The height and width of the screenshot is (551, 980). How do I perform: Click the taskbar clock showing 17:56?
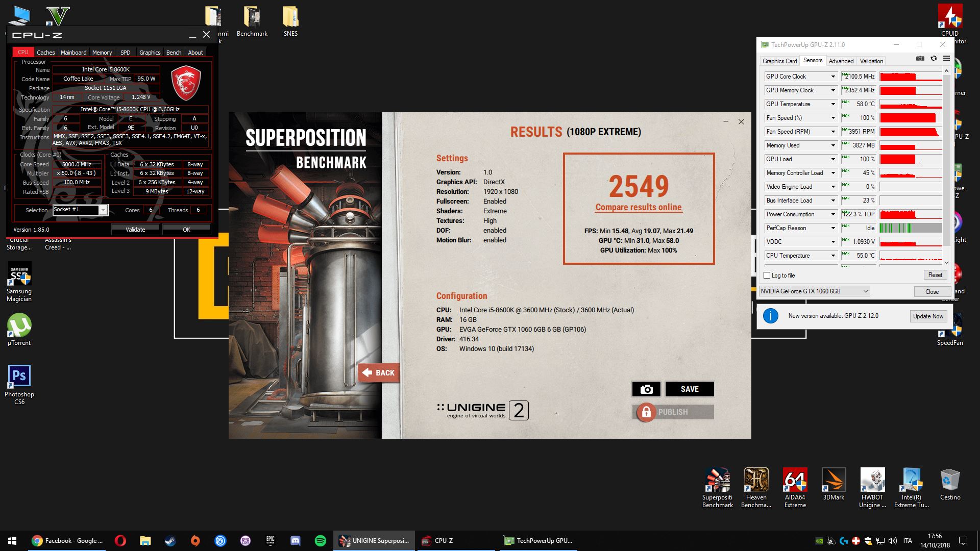coord(935,541)
